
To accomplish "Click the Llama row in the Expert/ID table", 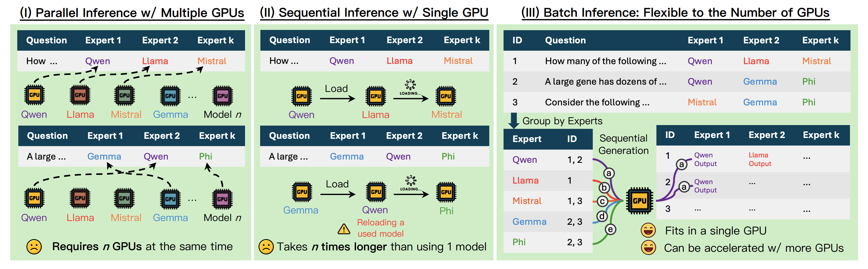I will click(548, 180).
